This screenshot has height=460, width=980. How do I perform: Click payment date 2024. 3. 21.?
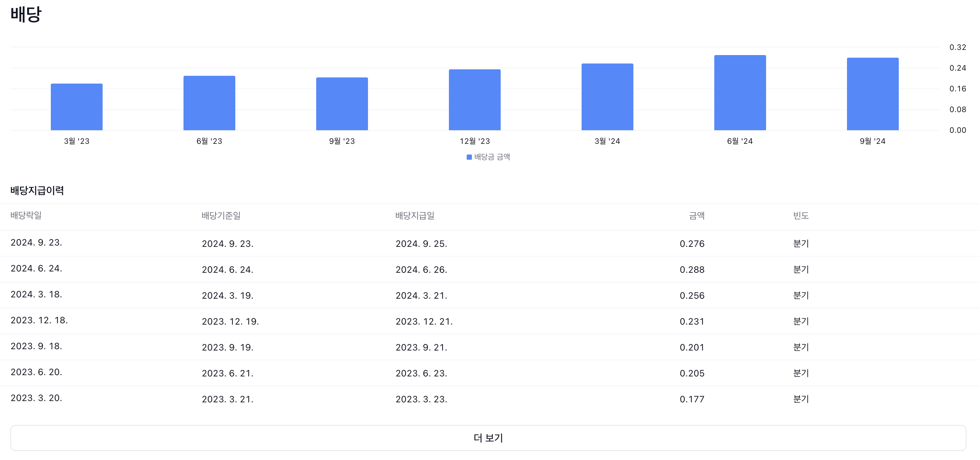(421, 295)
